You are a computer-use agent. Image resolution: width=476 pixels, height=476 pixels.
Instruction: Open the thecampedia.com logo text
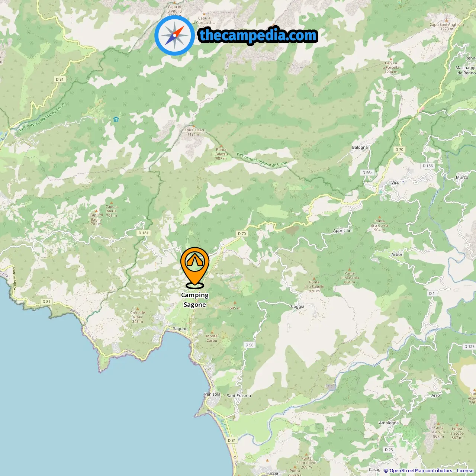tap(258, 36)
